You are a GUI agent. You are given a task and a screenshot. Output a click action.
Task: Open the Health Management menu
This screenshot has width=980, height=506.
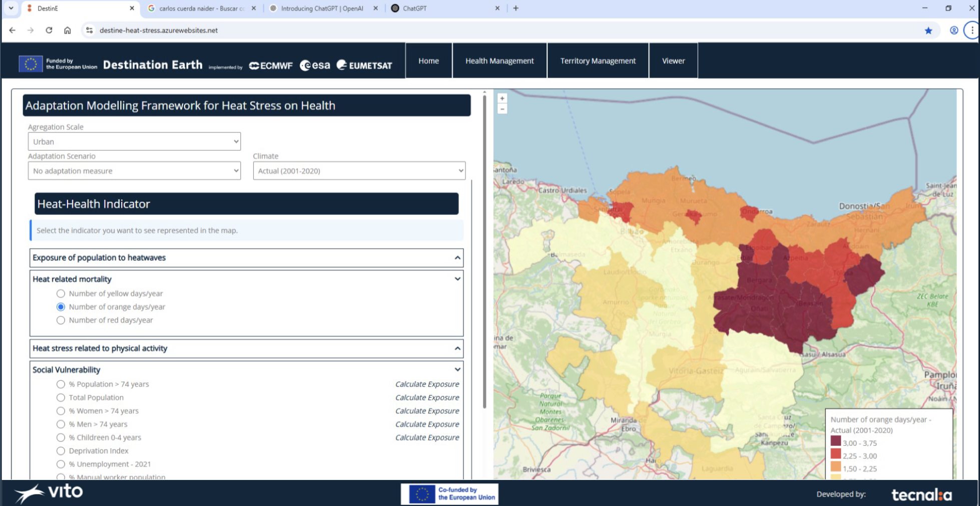(499, 61)
